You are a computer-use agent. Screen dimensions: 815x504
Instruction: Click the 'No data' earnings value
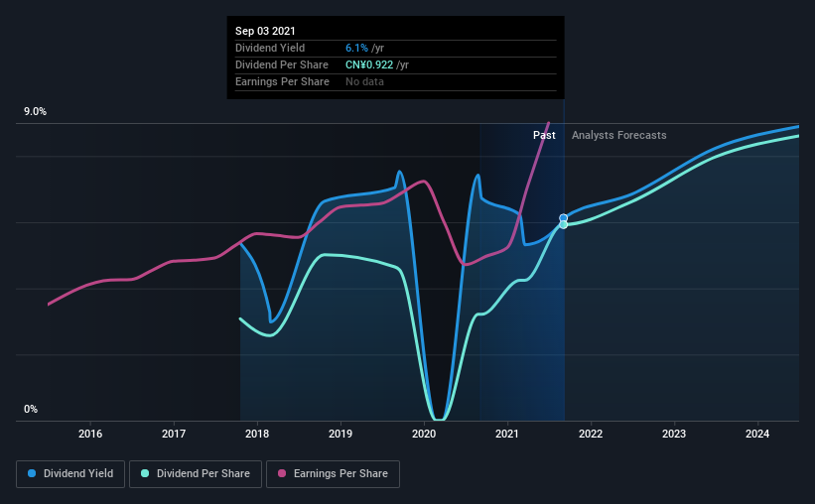click(364, 81)
